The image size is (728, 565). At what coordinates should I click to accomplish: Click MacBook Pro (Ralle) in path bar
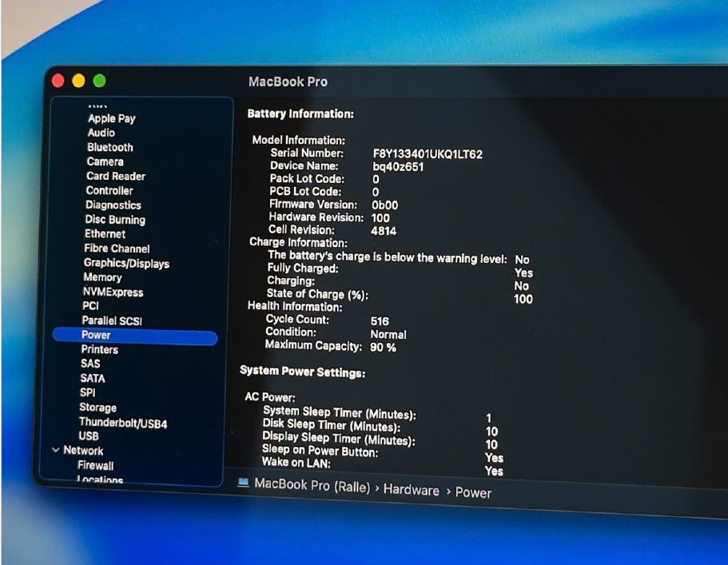pyautogui.click(x=312, y=486)
